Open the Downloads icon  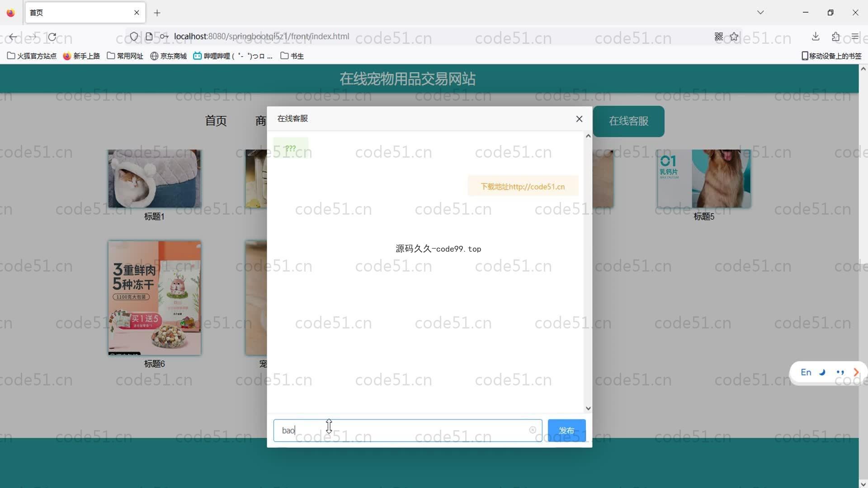coord(816,36)
